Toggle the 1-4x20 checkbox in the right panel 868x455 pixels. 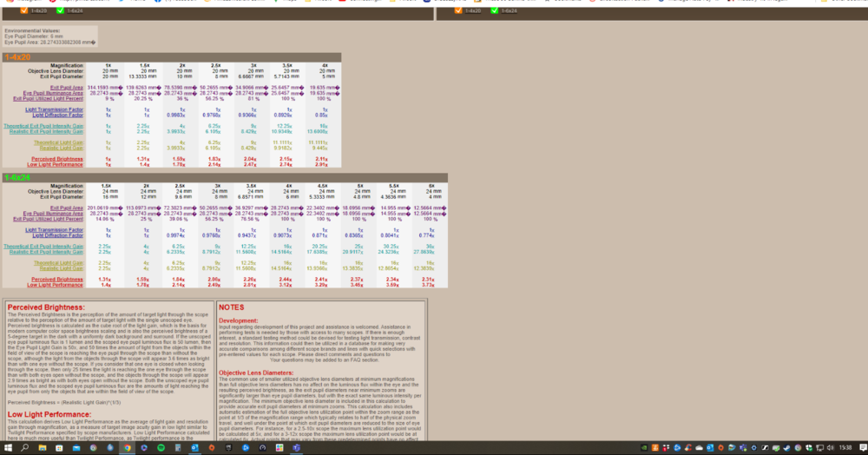460,11
